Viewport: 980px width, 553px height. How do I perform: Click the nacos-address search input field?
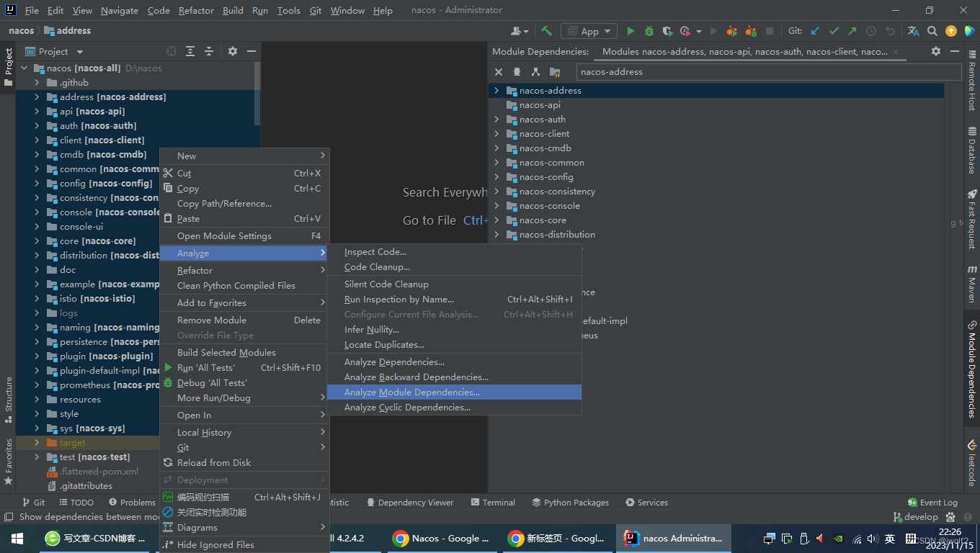[x=769, y=72]
